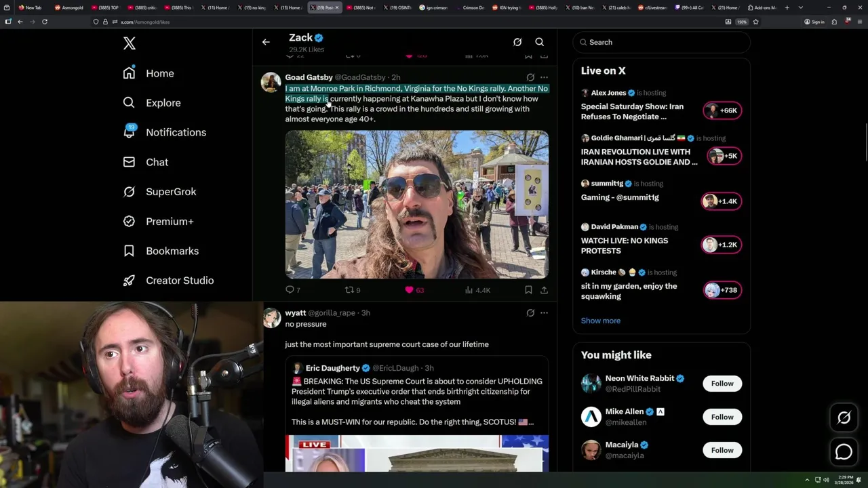
Task: Open more options on wyatt post
Action: [544, 313]
